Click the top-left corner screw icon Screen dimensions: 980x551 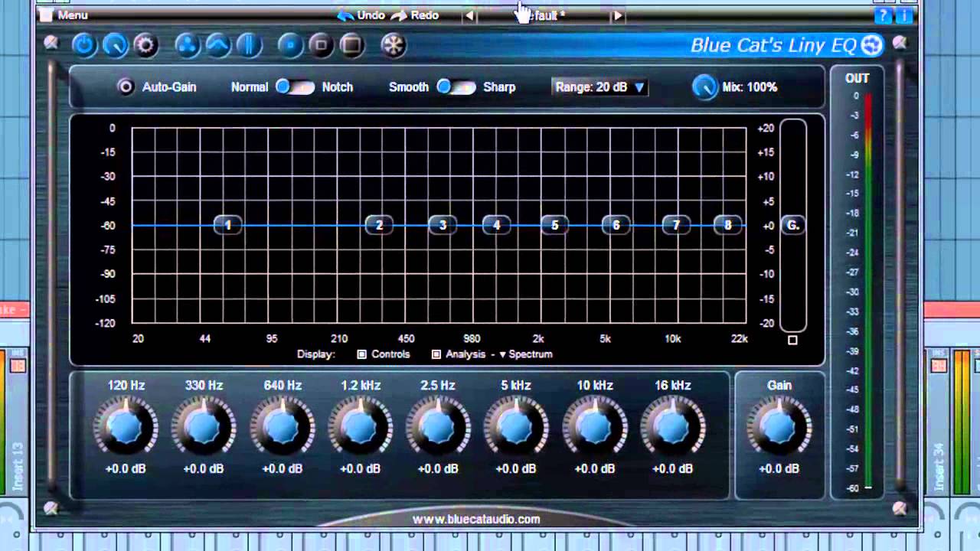(x=51, y=43)
